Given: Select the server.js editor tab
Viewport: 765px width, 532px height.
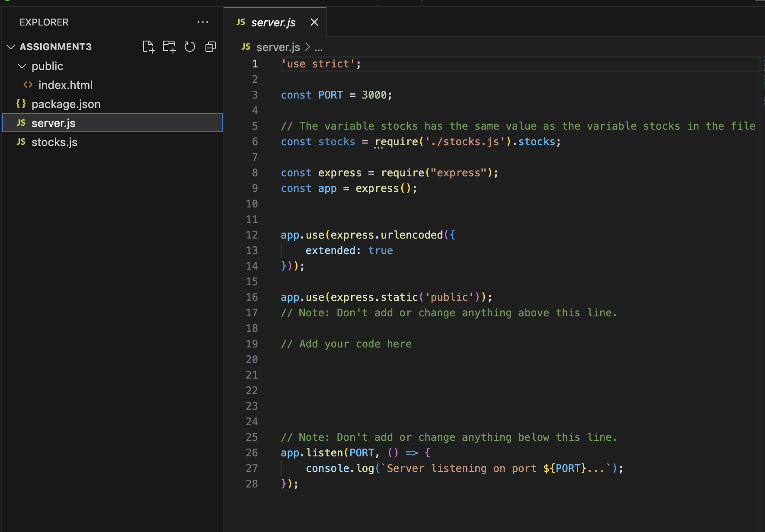Looking at the screenshot, I should pyautogui.click(x=273, y=22).
